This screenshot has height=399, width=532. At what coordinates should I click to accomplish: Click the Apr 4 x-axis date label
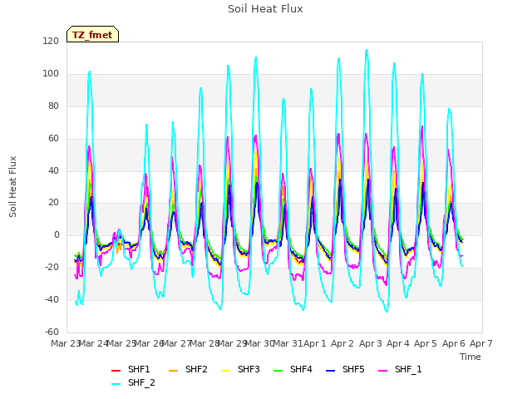click(398, 343)
